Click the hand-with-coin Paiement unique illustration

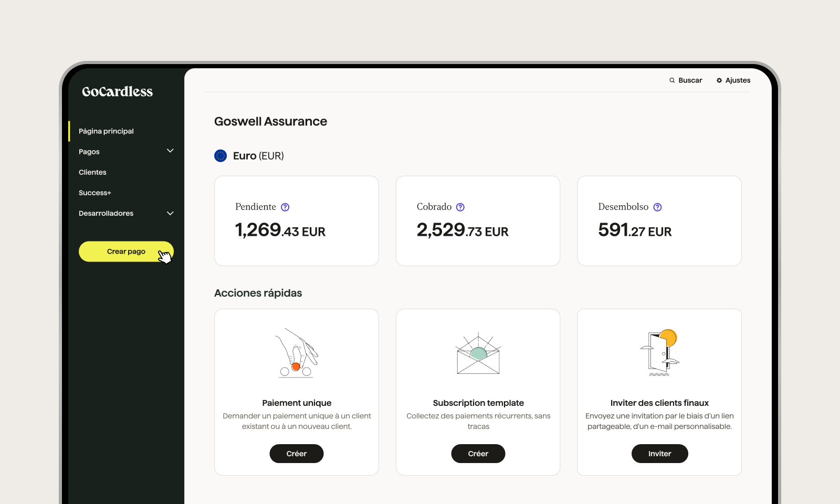point(297,353)
